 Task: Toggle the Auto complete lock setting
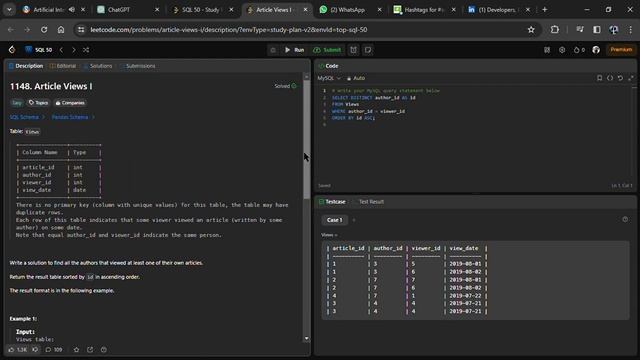[356, 78]
